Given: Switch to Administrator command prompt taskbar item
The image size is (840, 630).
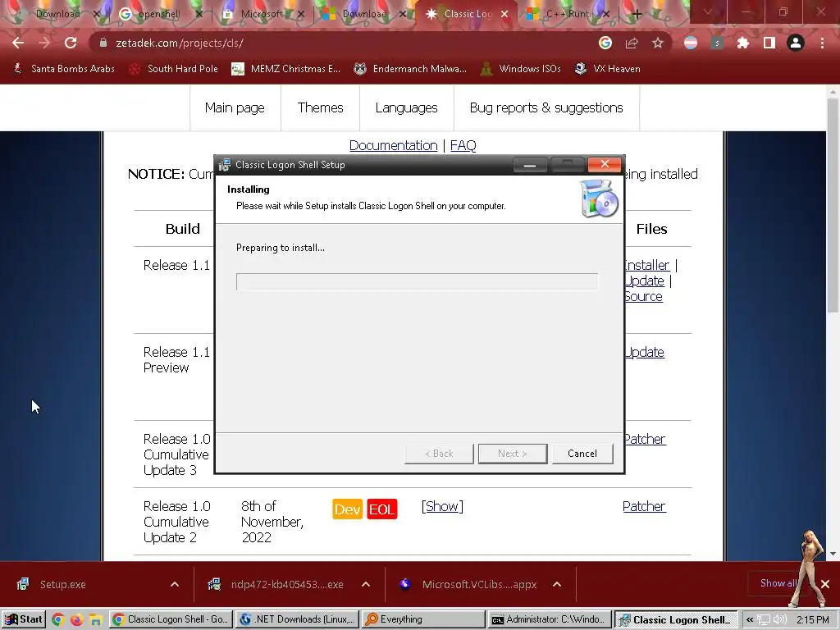Looking at the screenshot, I should pyautogui.click(x=550, y=619).
